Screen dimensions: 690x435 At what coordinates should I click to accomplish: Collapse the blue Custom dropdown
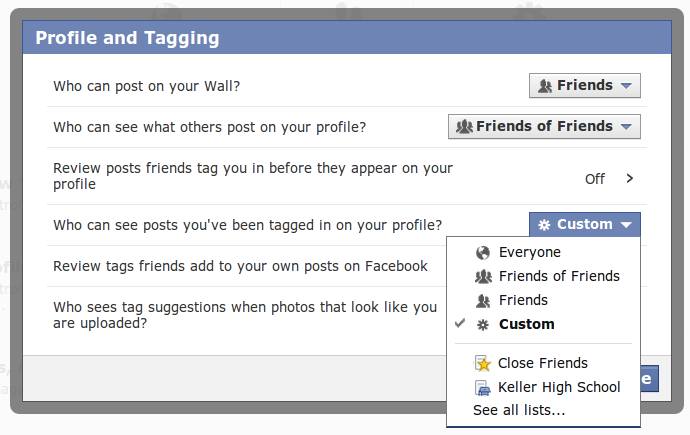click(584, 224)
